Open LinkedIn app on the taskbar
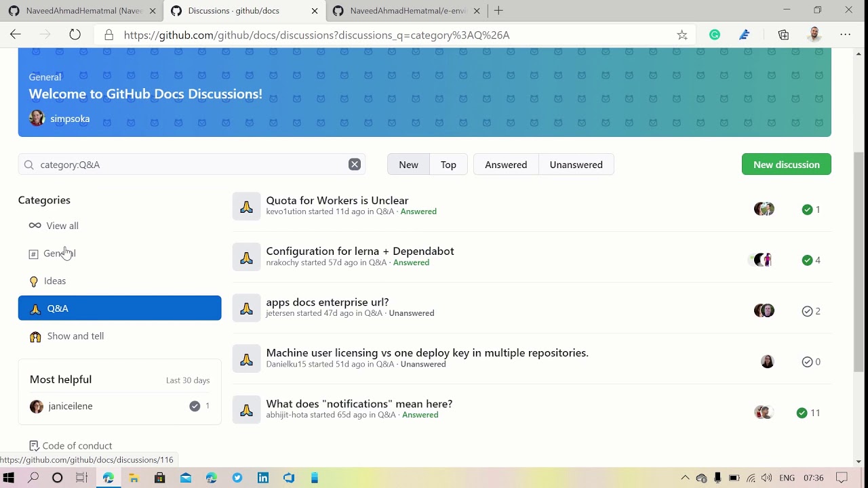868x488 pixels. 263,478
